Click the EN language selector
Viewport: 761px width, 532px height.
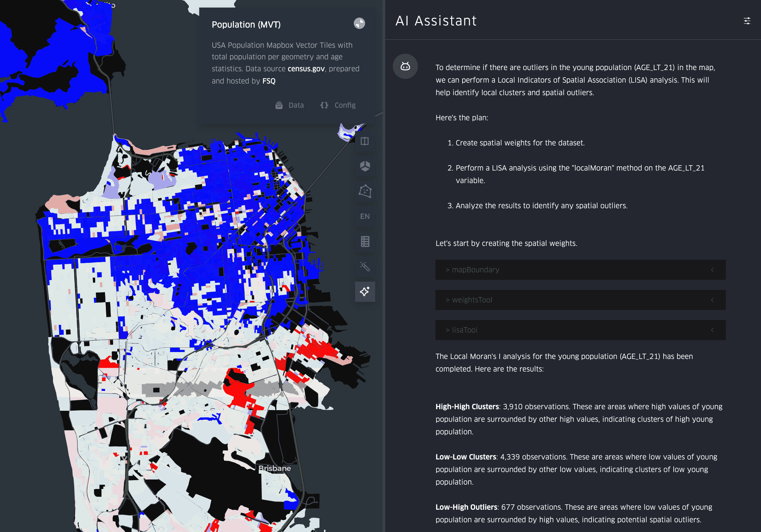[x=364, y=217]
